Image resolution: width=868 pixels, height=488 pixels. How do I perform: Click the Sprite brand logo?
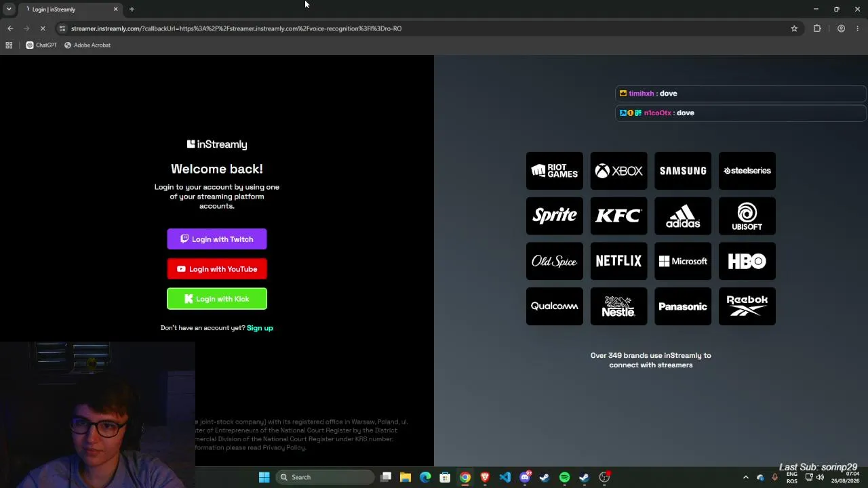pyautogui.click(x=555, y=216)
